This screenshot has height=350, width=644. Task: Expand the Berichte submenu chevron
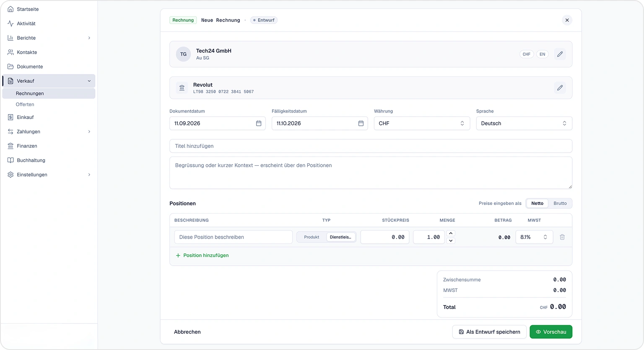click(x=89, y=38)
